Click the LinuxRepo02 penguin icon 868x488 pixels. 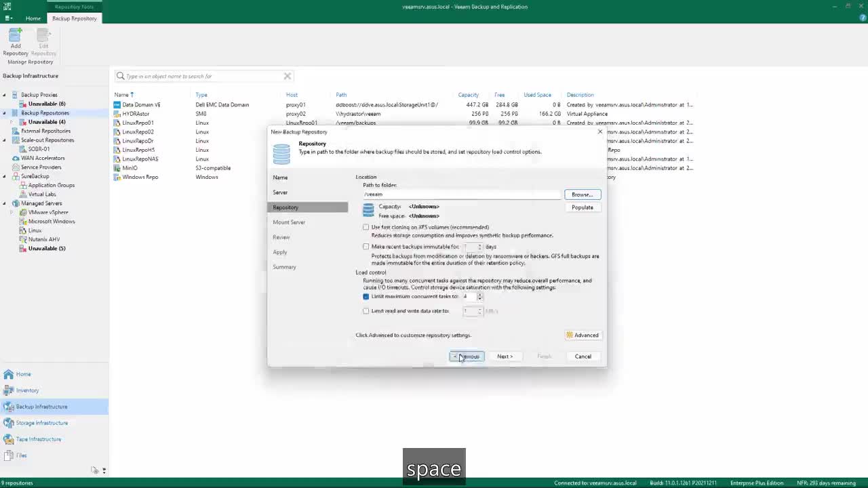[117, 132]
